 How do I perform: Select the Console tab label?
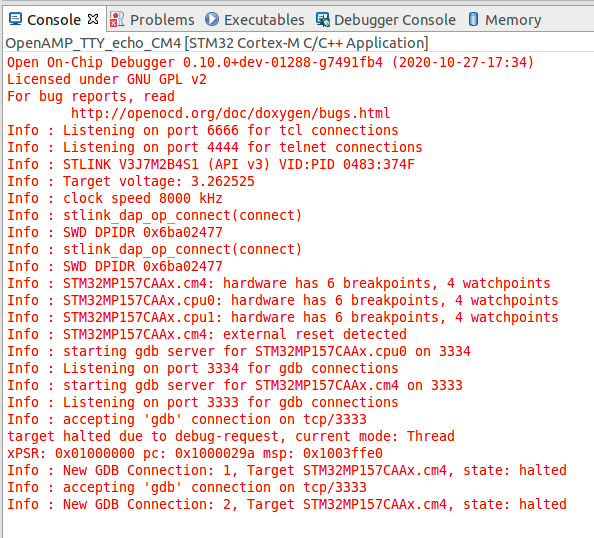click(x=54, y=20)
